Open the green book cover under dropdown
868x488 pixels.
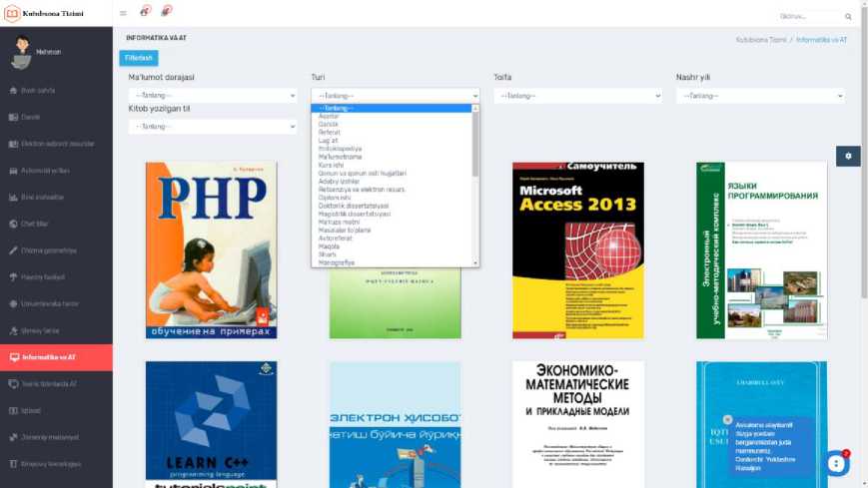click(x=396, y=303)
